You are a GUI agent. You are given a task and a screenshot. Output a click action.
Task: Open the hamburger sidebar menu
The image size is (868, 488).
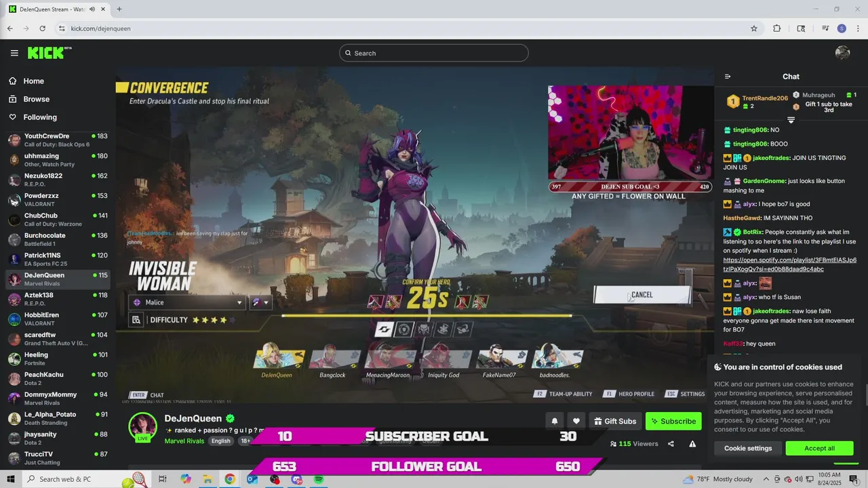point(14,53)
